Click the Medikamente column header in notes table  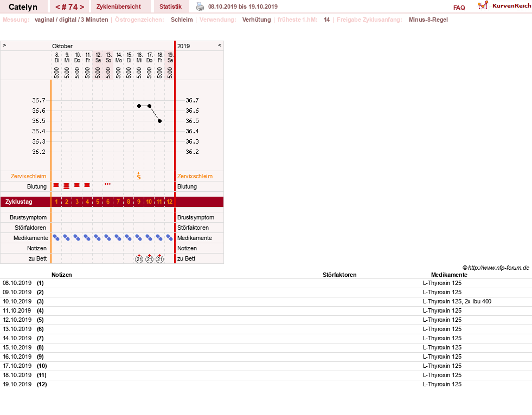coord(449,275)
